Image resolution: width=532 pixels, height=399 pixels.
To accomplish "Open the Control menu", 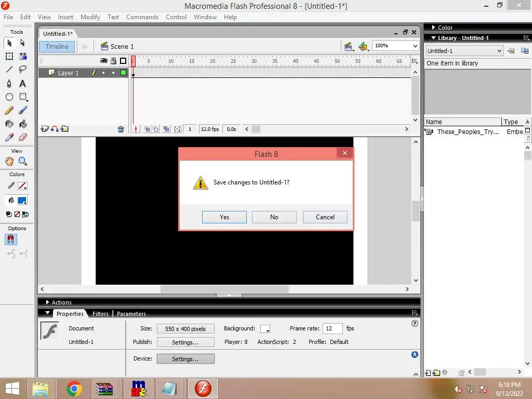I will click(x=176, y=17).
